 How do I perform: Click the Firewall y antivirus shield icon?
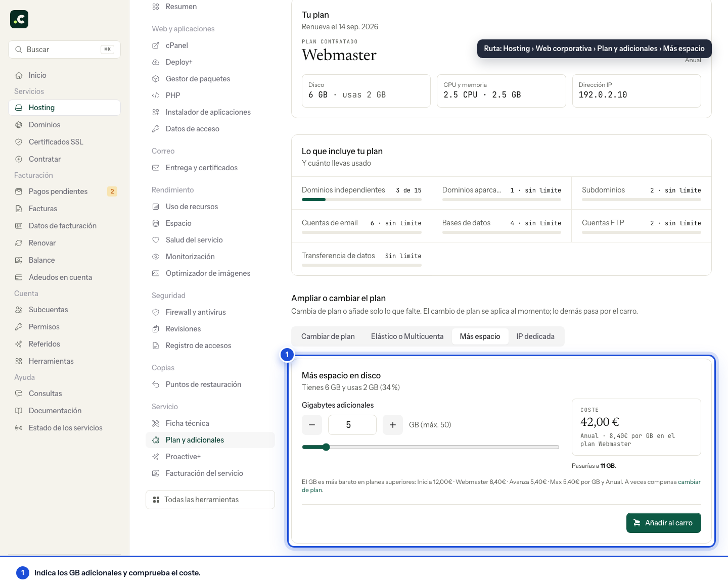[156, 312]
